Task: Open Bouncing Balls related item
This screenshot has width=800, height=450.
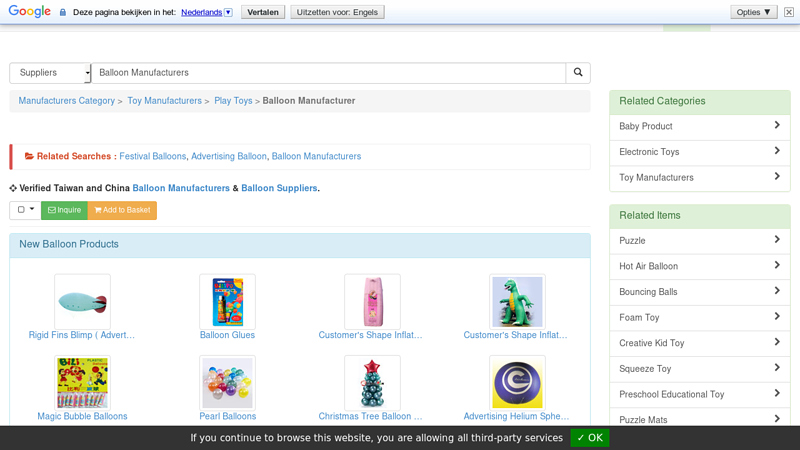Action: pyautogui.click(x=699, y=292)
